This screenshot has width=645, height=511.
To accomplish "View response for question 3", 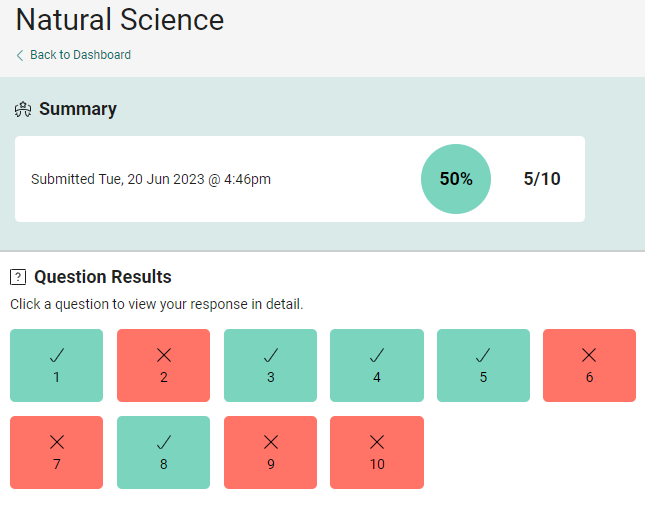I will (270, 365).
